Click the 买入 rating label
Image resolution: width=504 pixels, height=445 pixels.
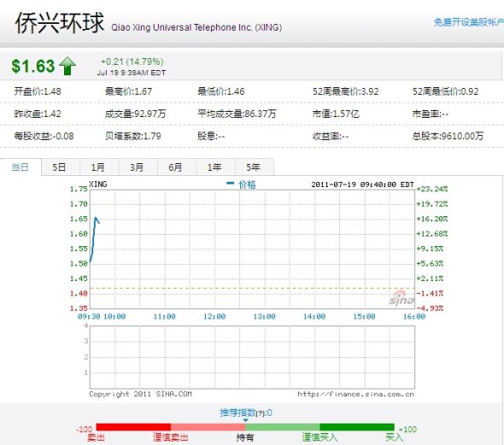[395, 437]
